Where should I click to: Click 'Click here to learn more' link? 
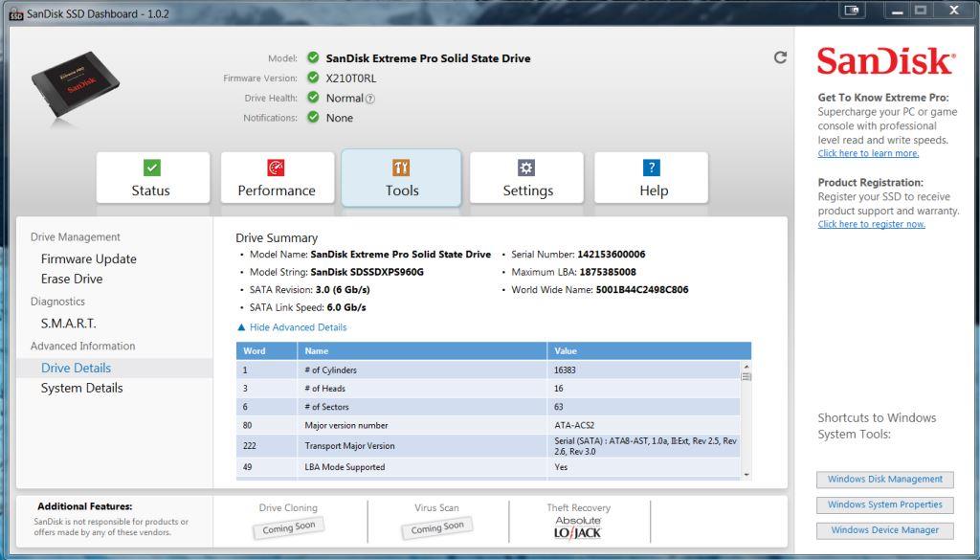(868, 153)
